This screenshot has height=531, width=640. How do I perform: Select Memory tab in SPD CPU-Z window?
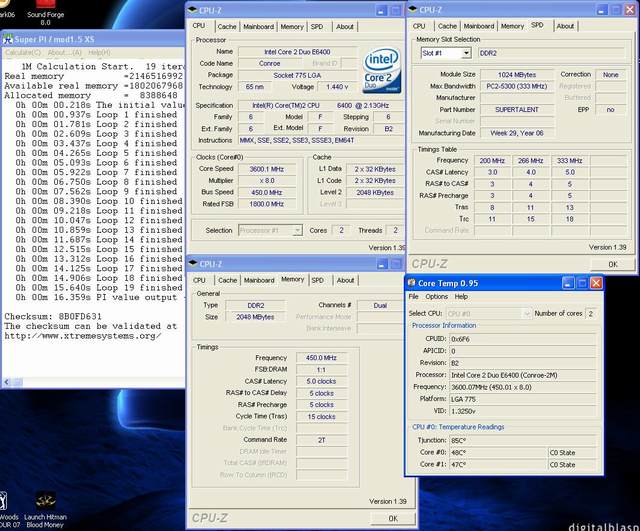pos(512,26)
